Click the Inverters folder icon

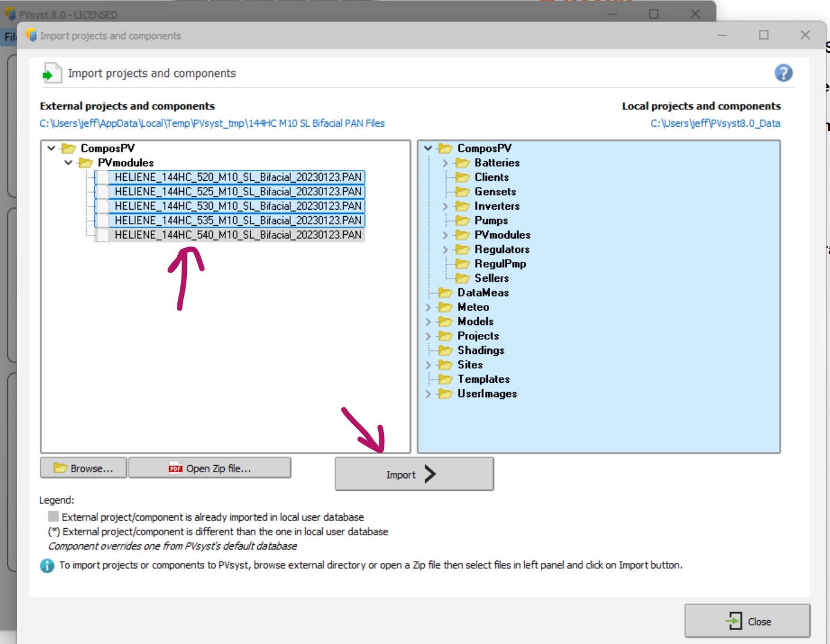pos(462,206)
